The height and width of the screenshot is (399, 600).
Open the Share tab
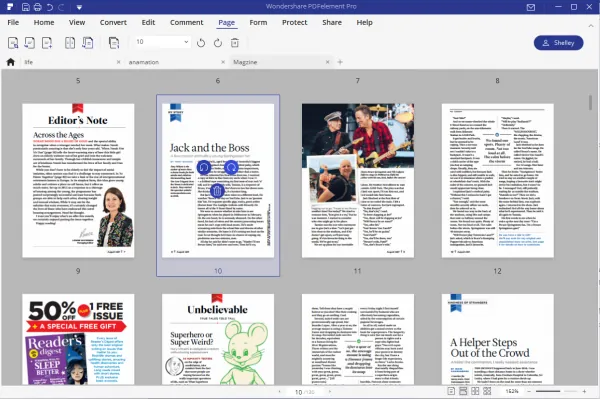pyautogui.click(x=332, y=22)
